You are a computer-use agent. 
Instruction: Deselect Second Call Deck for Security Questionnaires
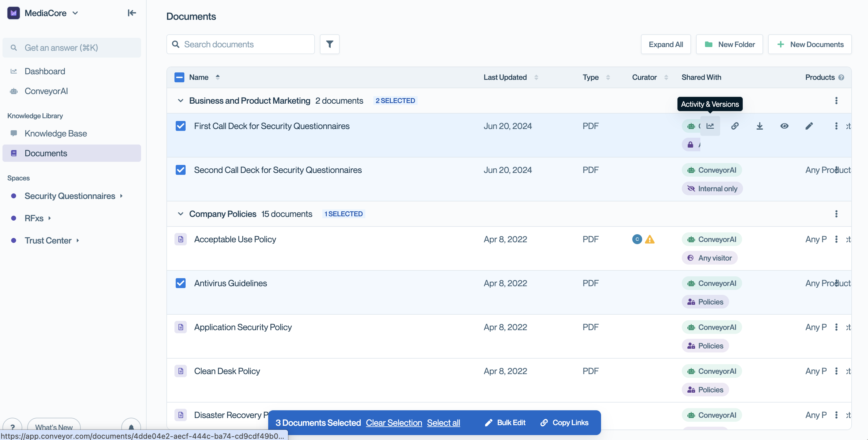pyautogui.click(x=181, y=170)
